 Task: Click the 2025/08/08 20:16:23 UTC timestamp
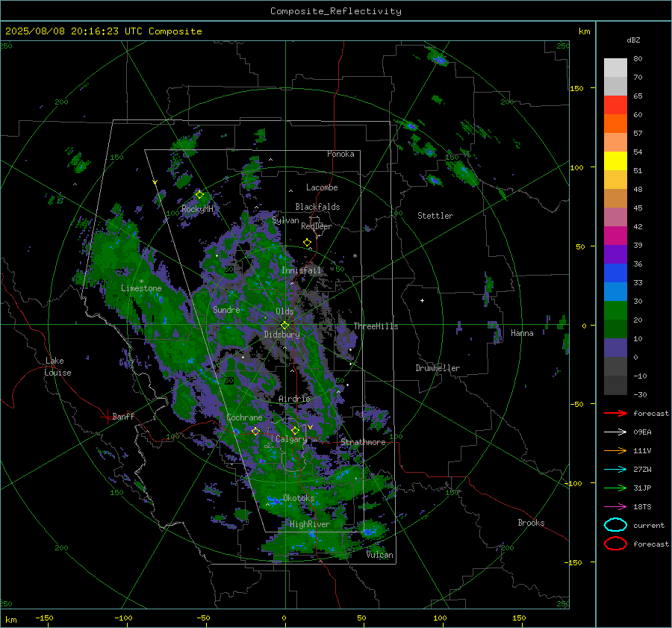point(68,31)
